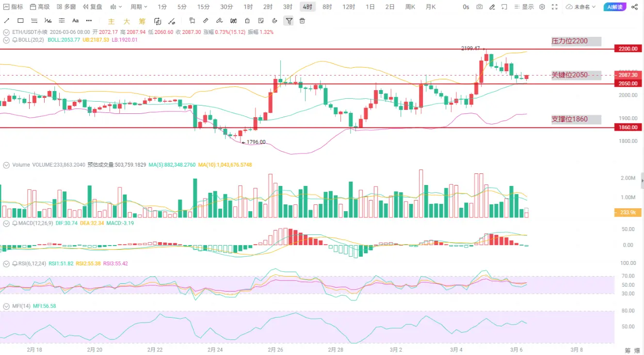The image size is (644, 355).
Task: Toggle the lock drawings icon
Action: coord(247,21)
